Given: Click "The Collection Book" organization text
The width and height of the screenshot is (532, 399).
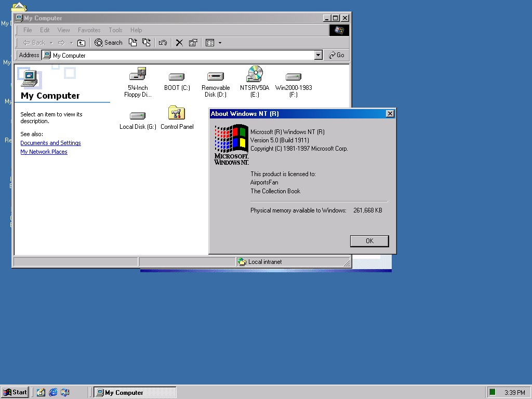Looking at the screenshot, I should pyautogui.click(x=275, y=191).
